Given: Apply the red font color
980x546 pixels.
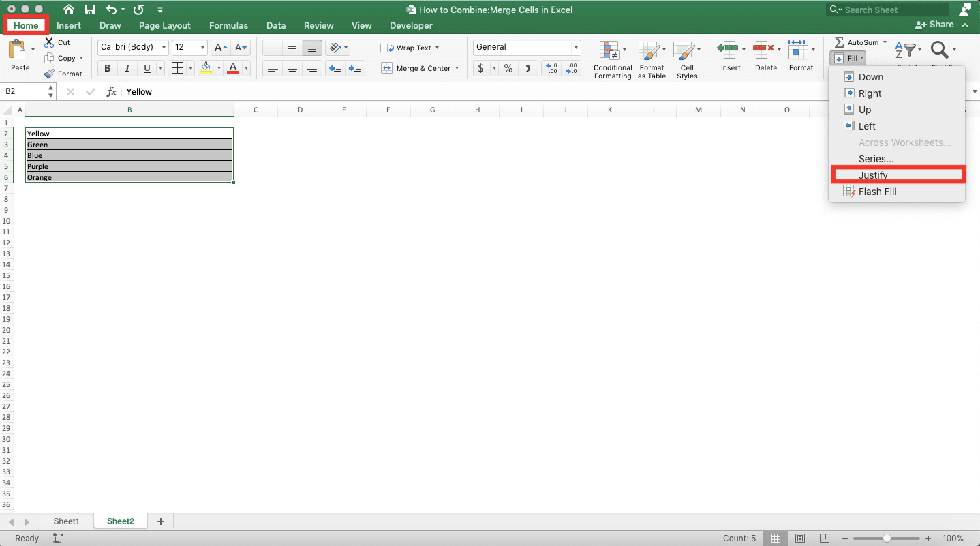Looking at the screenshot, I should pyautogui.click(x=233, y=68).
